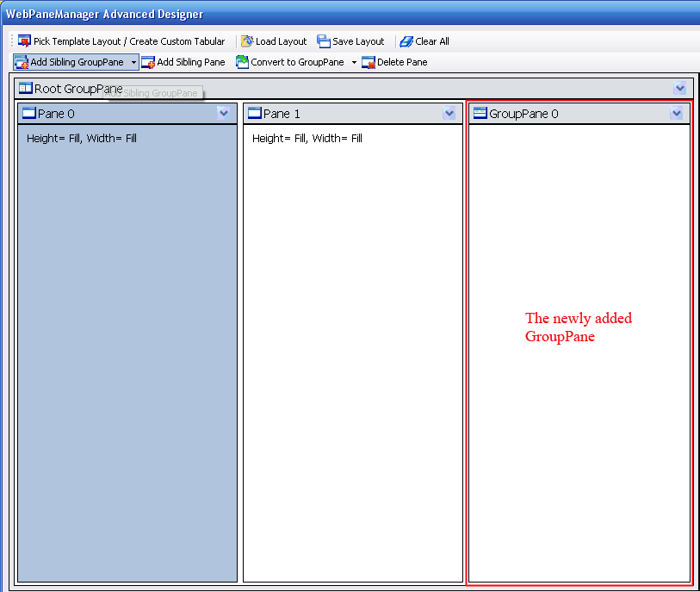Image resolution: width=700 pixels, height=592 pixels.
Task: Open the Add Sibling GroupPane dropdown arrow
Action: pos(133,63)
